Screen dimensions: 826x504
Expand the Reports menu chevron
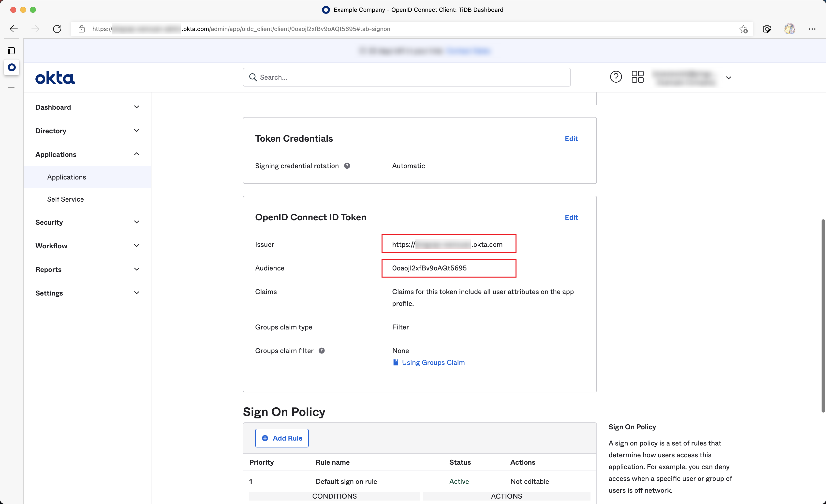coord(136,269)
